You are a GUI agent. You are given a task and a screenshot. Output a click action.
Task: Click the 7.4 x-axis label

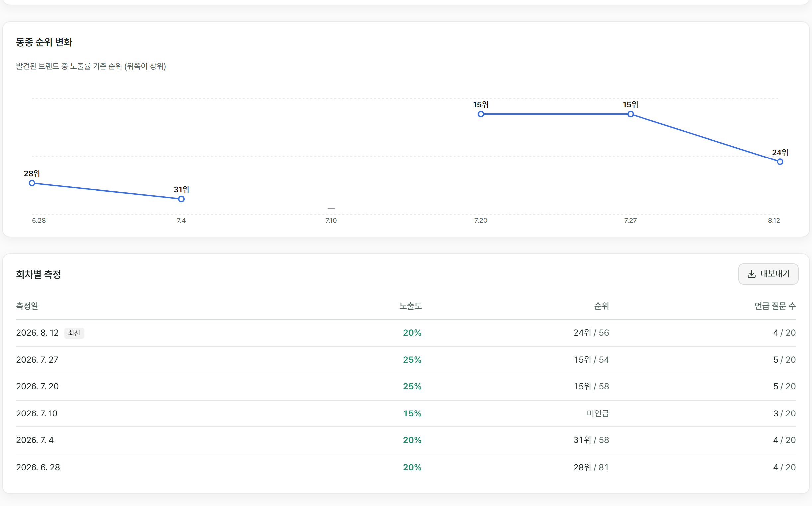[181, 221]
